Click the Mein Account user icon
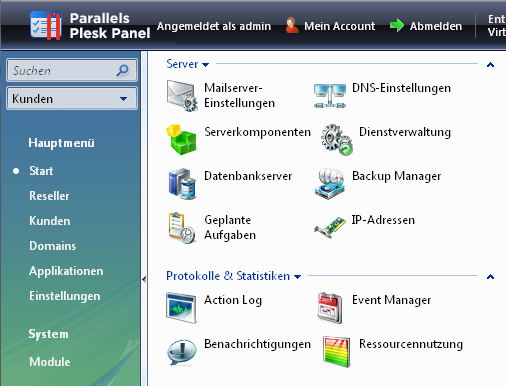This screenshot has width=506, height=386. coord(292,25)
